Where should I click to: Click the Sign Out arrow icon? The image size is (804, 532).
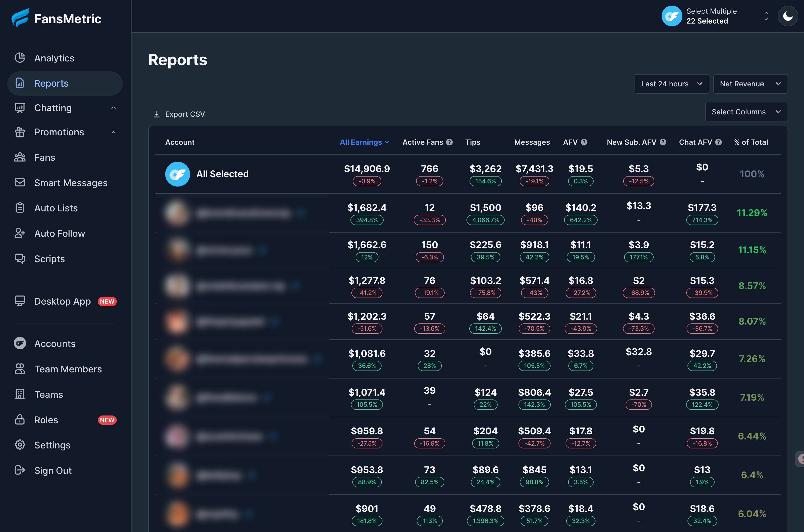point(20,470)
